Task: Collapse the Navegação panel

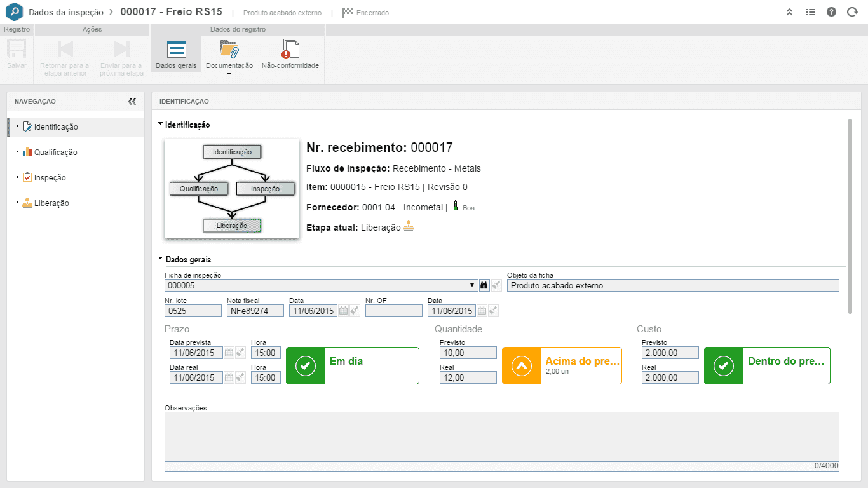Action: click(132, 101)
